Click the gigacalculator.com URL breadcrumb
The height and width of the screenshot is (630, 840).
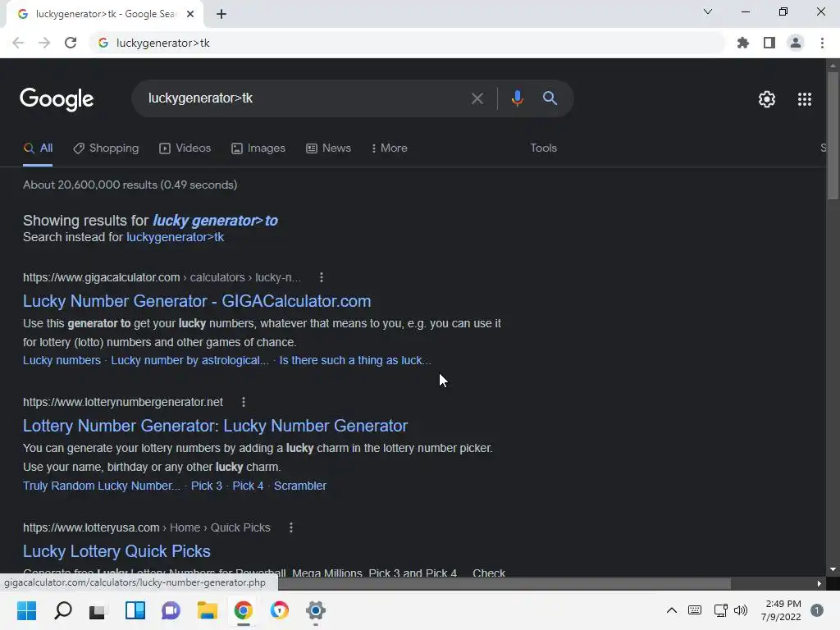[x=162, y=277]
